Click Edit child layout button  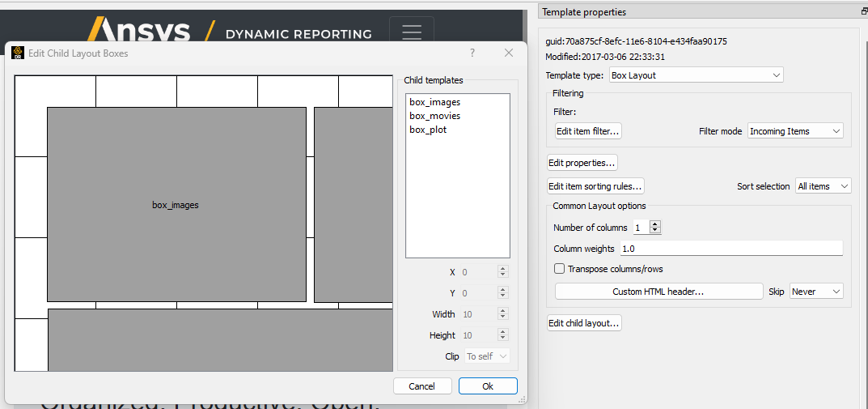(x=584, y=323)
